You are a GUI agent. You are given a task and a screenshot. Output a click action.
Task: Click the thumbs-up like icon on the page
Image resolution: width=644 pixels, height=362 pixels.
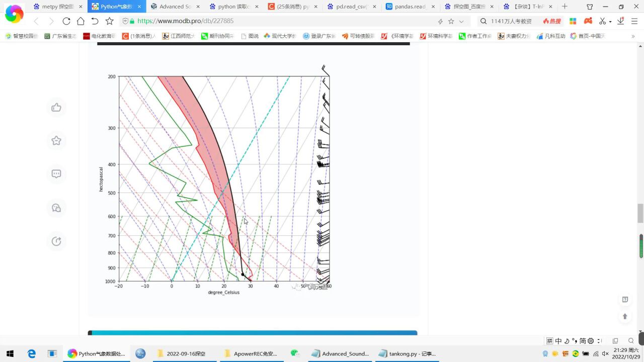click(56, 107)
